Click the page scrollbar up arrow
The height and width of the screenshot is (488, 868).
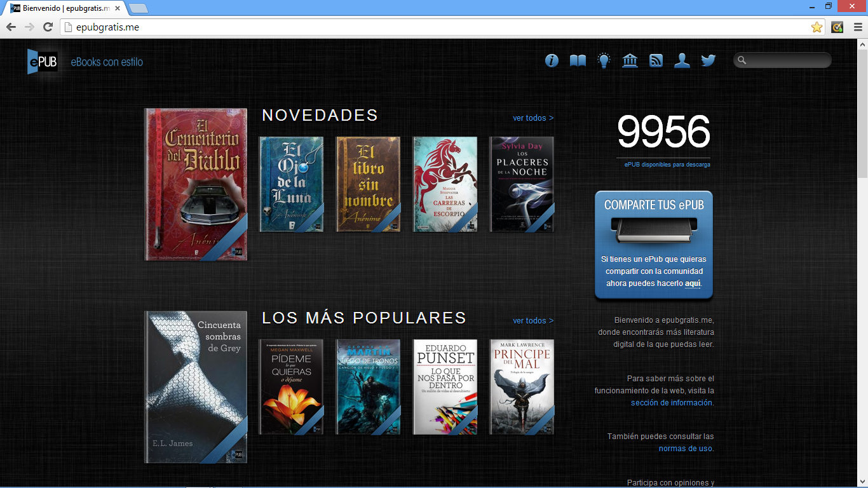pyautogui.click(x=863, y=44)
